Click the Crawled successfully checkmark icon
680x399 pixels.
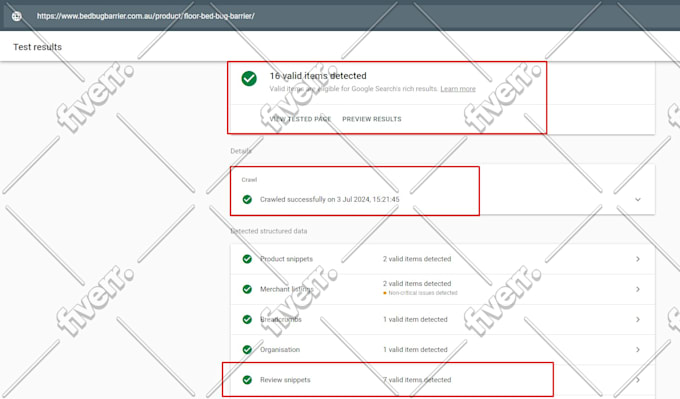(x=247, y=200)
